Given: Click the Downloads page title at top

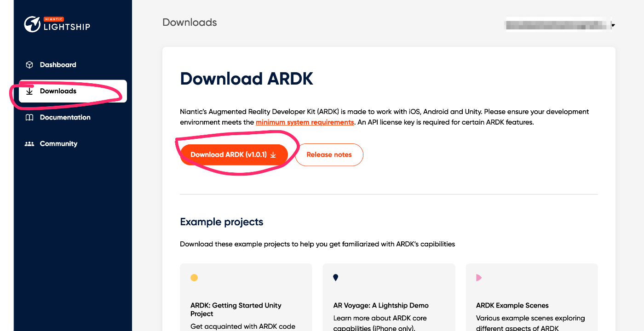Looking at the screenshot, I should 190,23.
